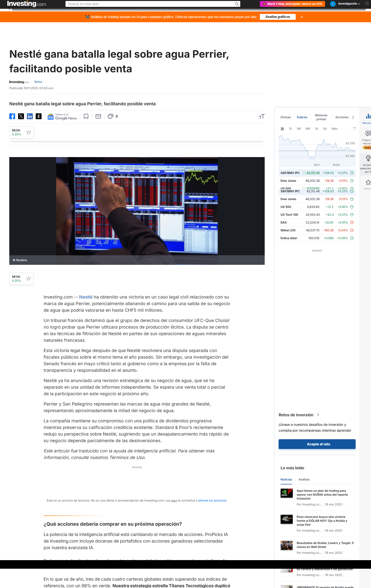Open the Investigación dropdown menu
The width and height of the screenshot is (371, 588).
[x=349, y=4]
